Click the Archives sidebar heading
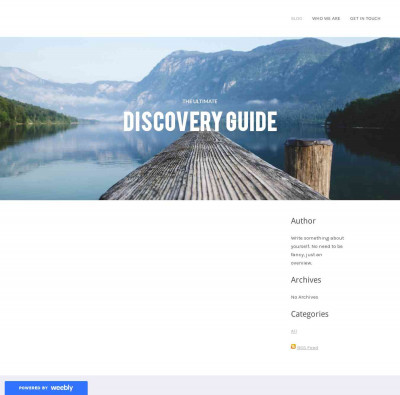400x395 pixels. (306, 280)
